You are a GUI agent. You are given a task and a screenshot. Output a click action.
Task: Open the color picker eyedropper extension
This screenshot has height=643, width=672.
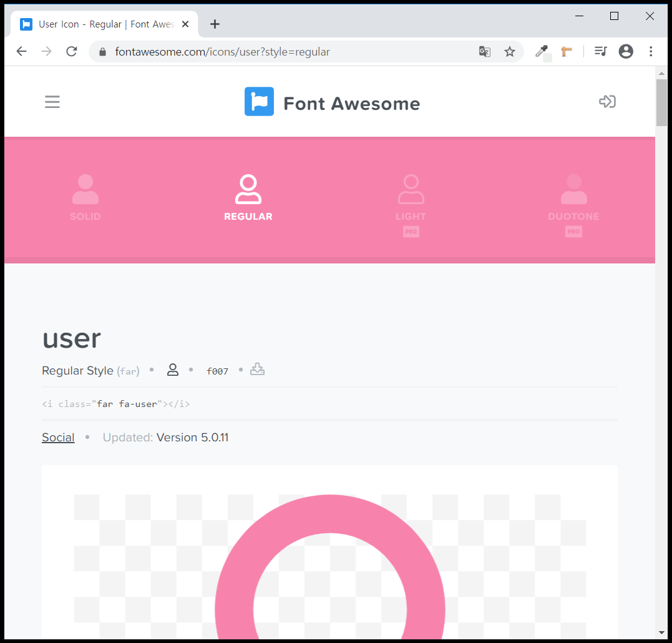(x=542, y=52)
